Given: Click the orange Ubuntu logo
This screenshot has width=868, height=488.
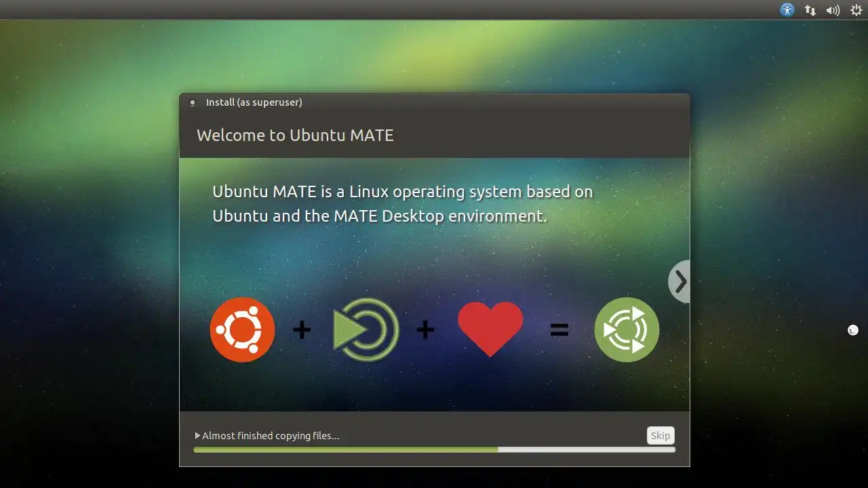Looking at the screenshot, I should [x=242, y=329].
